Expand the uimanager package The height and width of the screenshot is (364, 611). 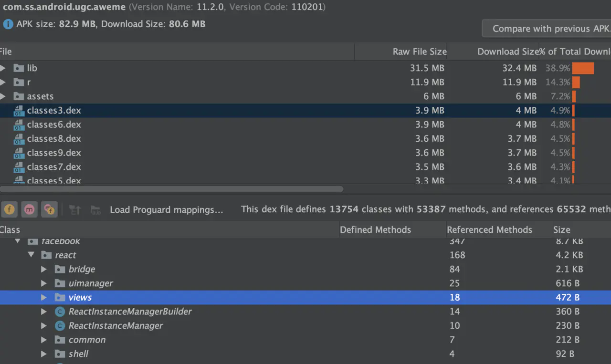[x=44, y=283]
